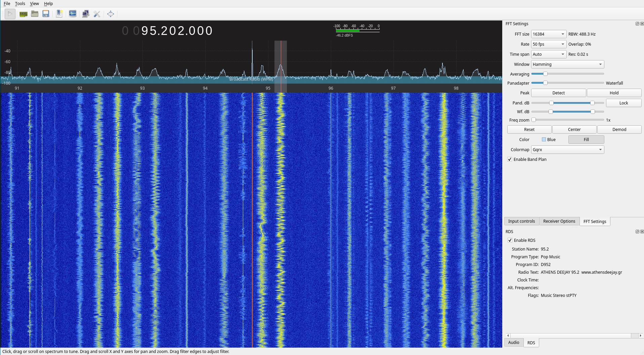The image size is (644, 355).
Task: Click the Center button
Action: [574, 130]
